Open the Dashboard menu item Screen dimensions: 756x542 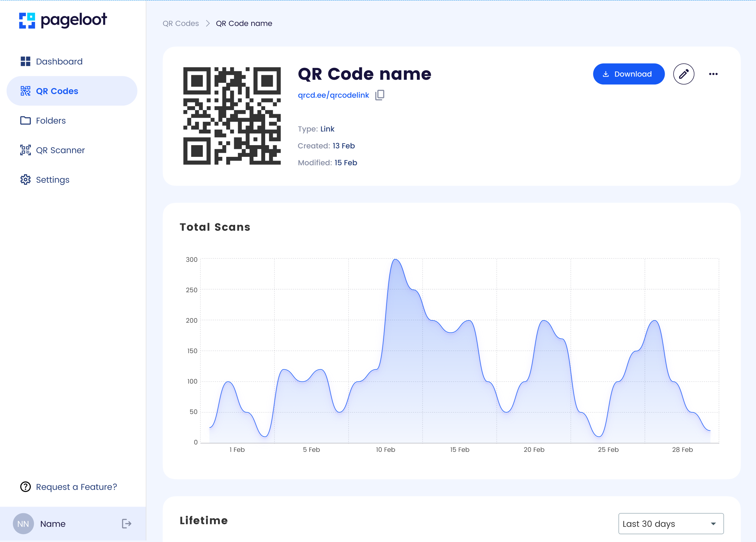(59, 61)
